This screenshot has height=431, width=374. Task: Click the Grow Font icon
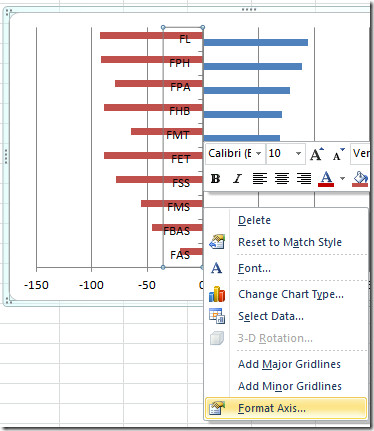coord(316,154)
